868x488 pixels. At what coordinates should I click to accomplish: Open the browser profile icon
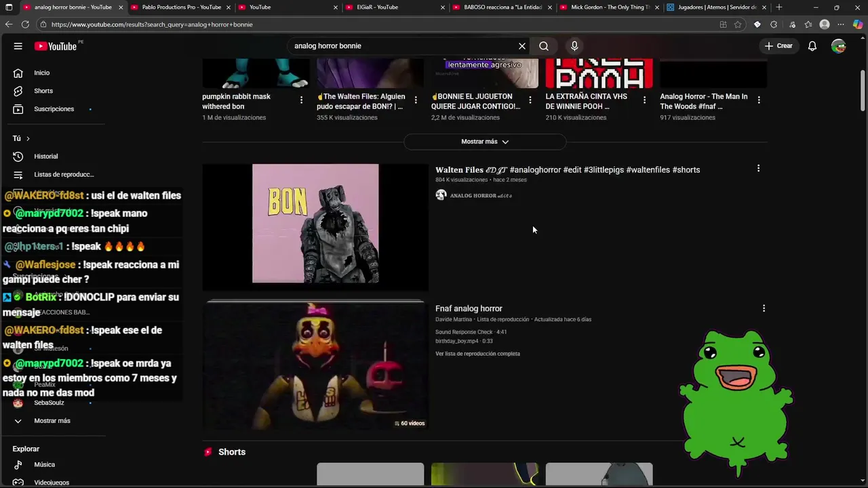pyautogui.click(x=825, y=24)
